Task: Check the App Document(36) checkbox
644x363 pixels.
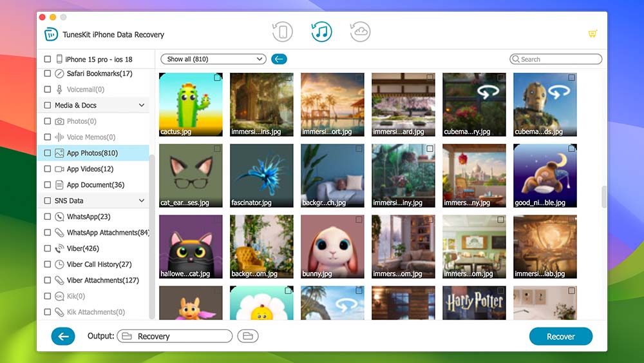Action: point(48,185)
